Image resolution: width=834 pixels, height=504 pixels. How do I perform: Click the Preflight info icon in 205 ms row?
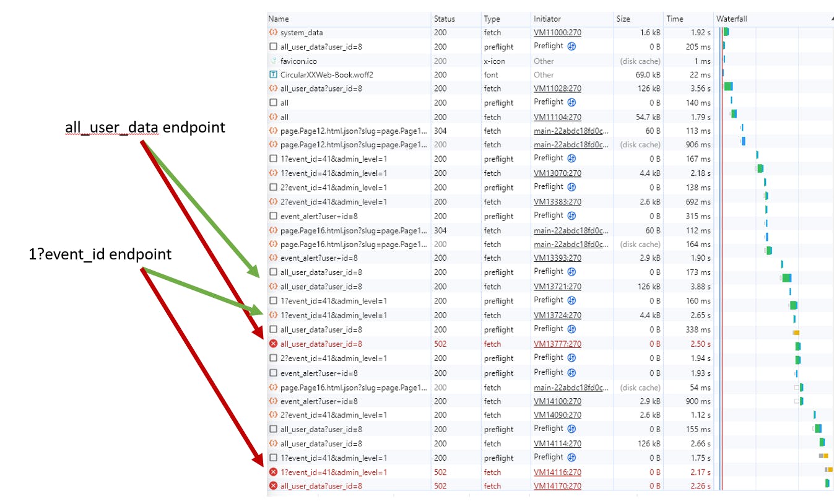point(572,46)
